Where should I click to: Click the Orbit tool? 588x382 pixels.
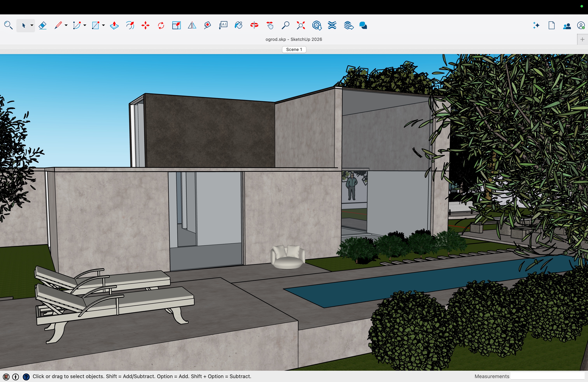click(254, 25)
